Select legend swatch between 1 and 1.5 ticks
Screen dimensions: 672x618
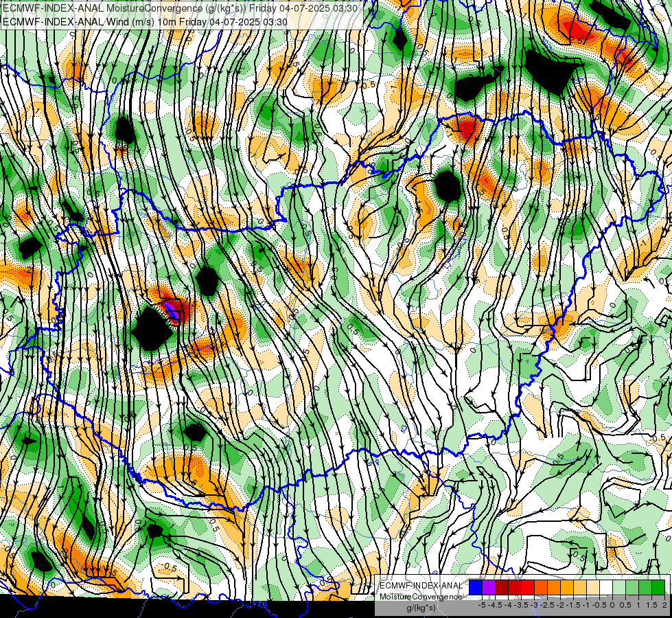(x=645, y=587)
